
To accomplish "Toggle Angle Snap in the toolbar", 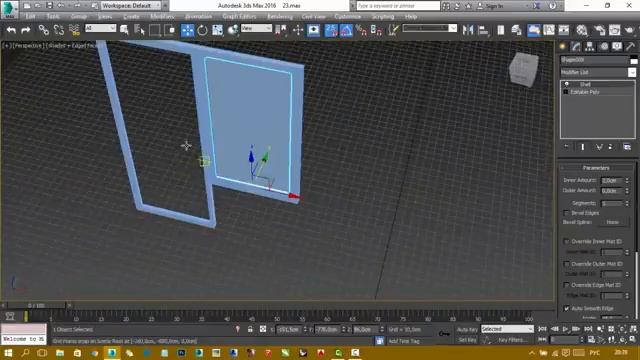I will point(346,30).
